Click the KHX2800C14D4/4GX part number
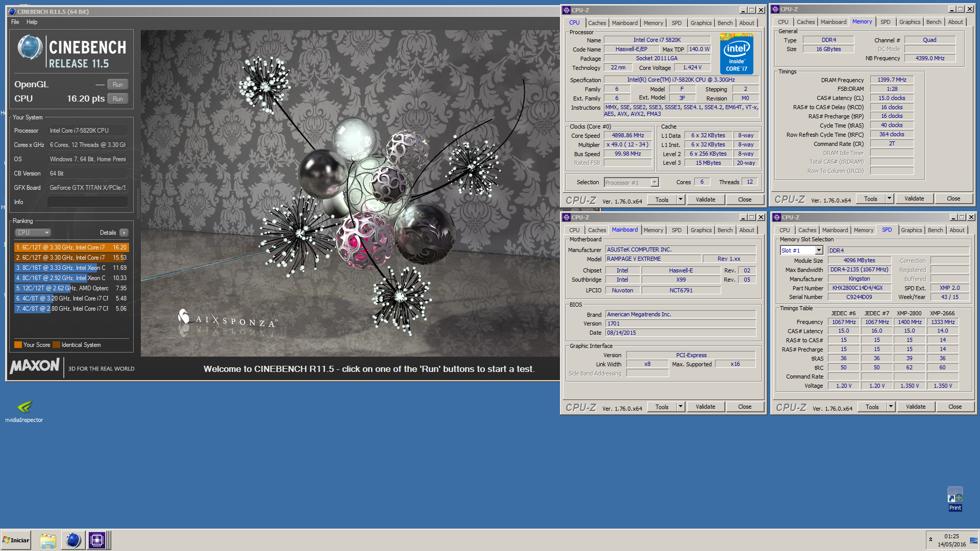This screenshot has width=980, height=551. 860,288
